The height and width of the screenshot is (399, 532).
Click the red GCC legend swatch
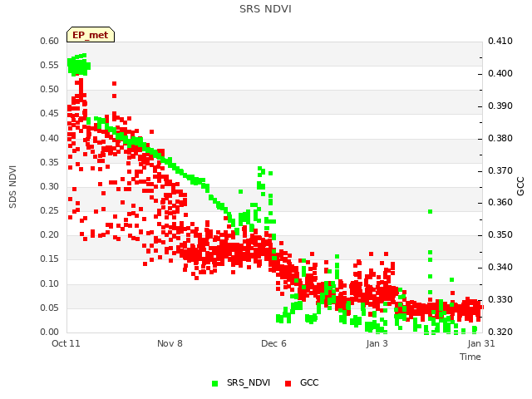point(288,383)
